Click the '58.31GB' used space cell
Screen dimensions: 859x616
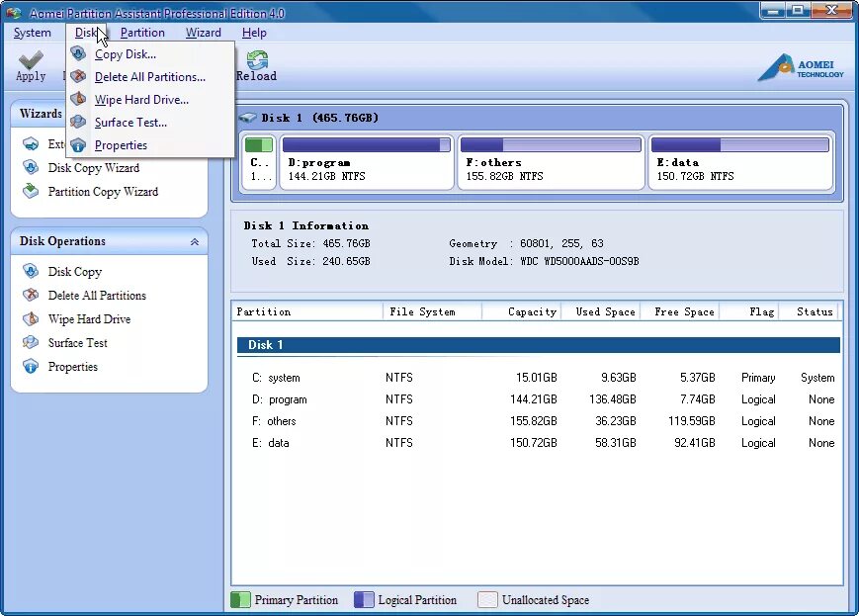coord(615,443)
